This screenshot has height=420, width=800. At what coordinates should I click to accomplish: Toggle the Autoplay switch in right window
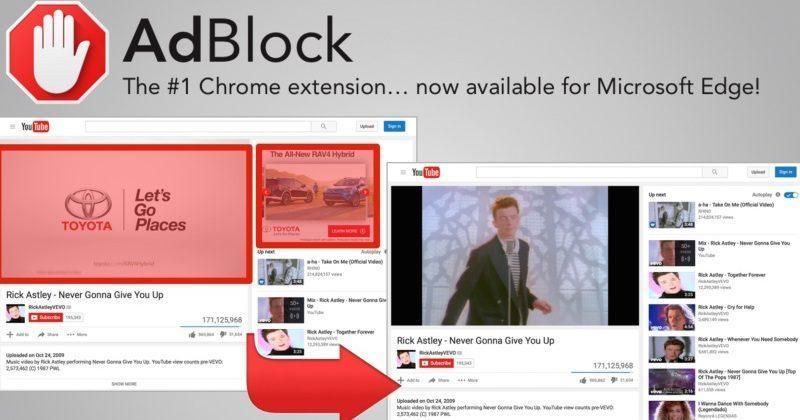pyautogui.click(x=791, y=195)
